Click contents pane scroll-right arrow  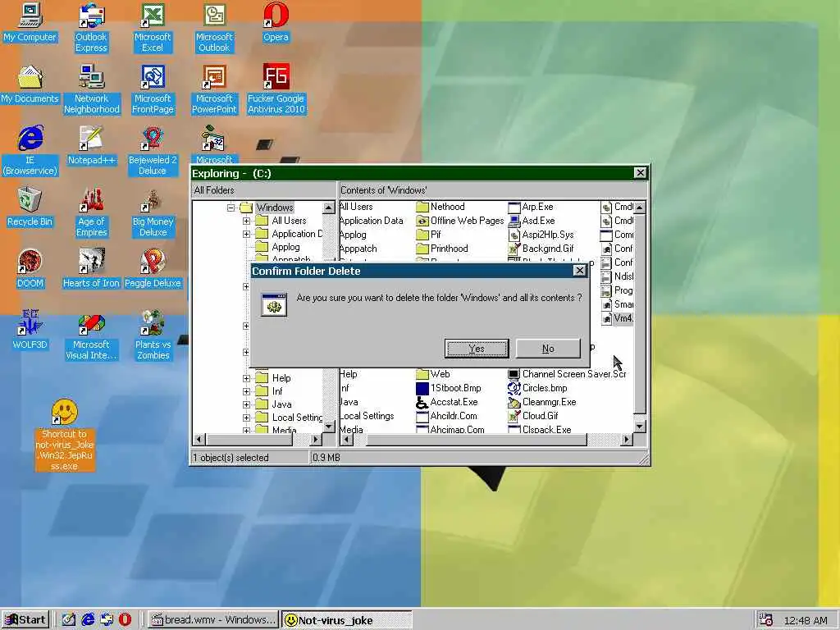tap(626, 440)
